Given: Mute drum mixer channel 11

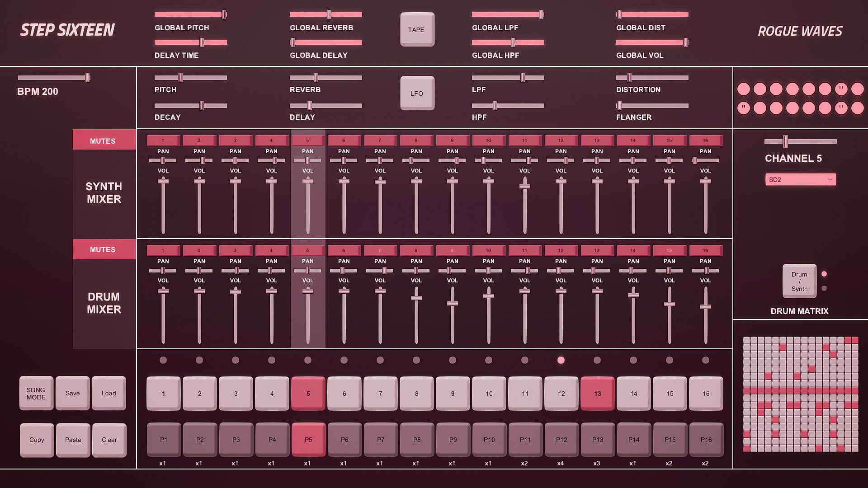Looking at the screenshot, I should point(524,250).
